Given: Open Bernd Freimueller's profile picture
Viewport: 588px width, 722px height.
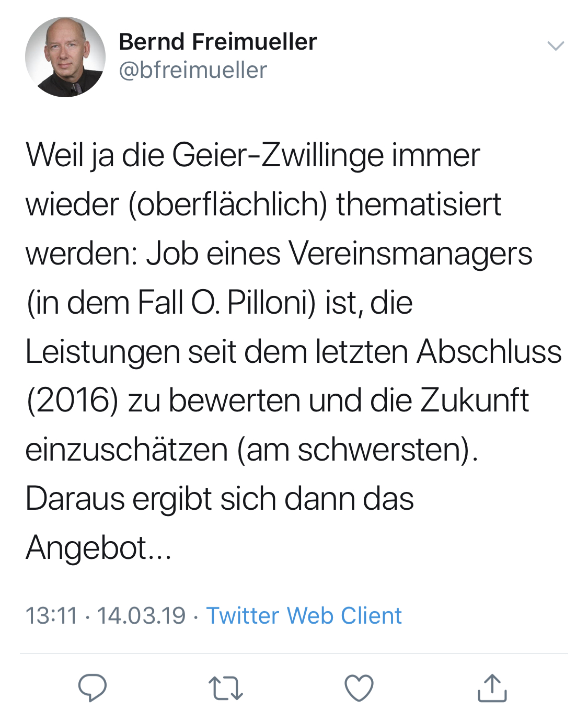Looking at the screenshot, I should (65, 57).
